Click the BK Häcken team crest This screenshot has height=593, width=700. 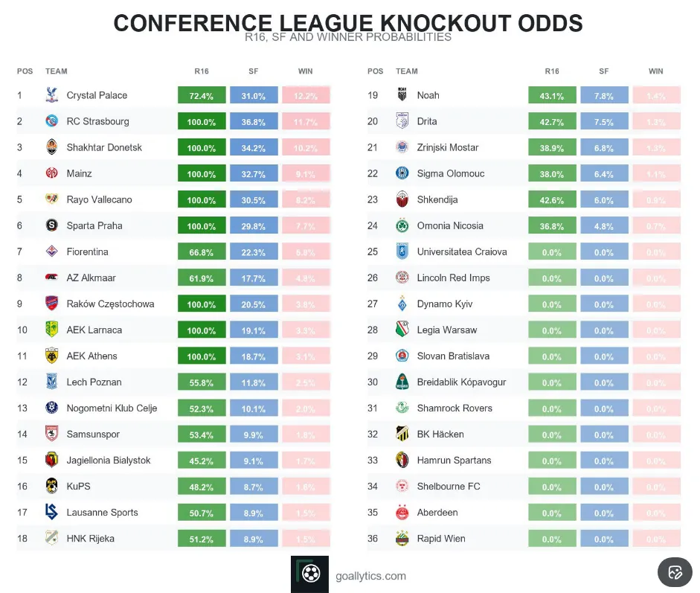tap(402, 434)
